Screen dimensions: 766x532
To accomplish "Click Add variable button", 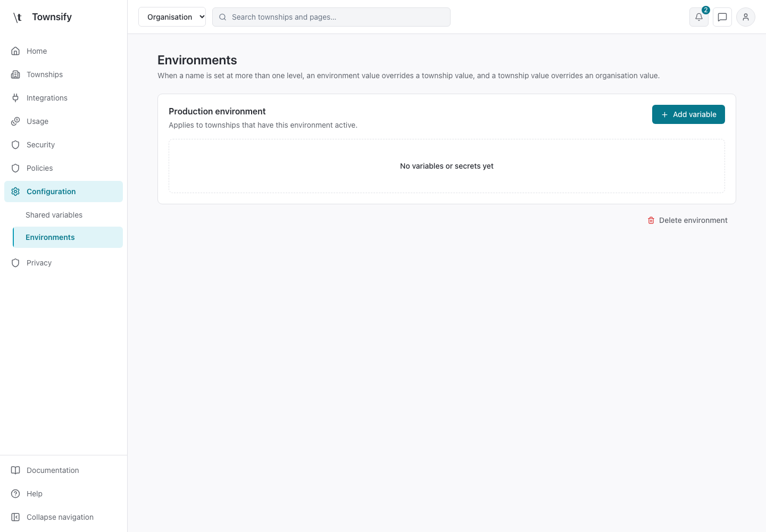I will (688, 114).
